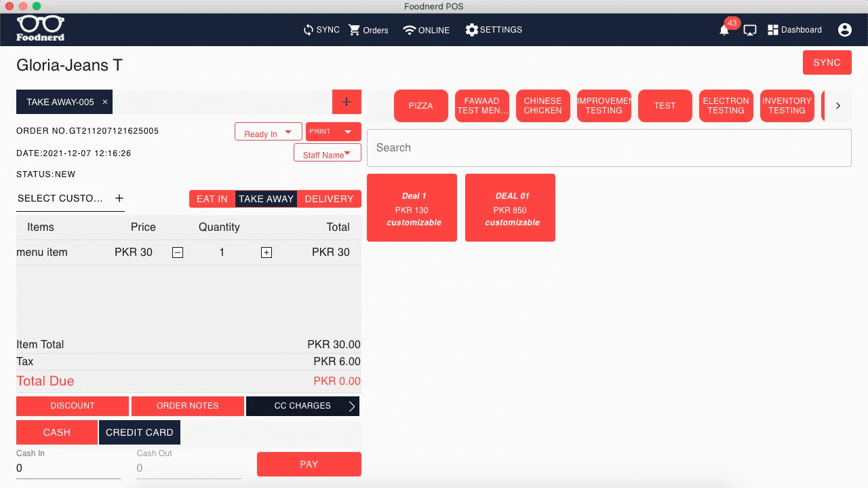Select the CHINESE CHICKEN category tab
The height and width of the screenshot is (488, 868).
tap(542, 106)
